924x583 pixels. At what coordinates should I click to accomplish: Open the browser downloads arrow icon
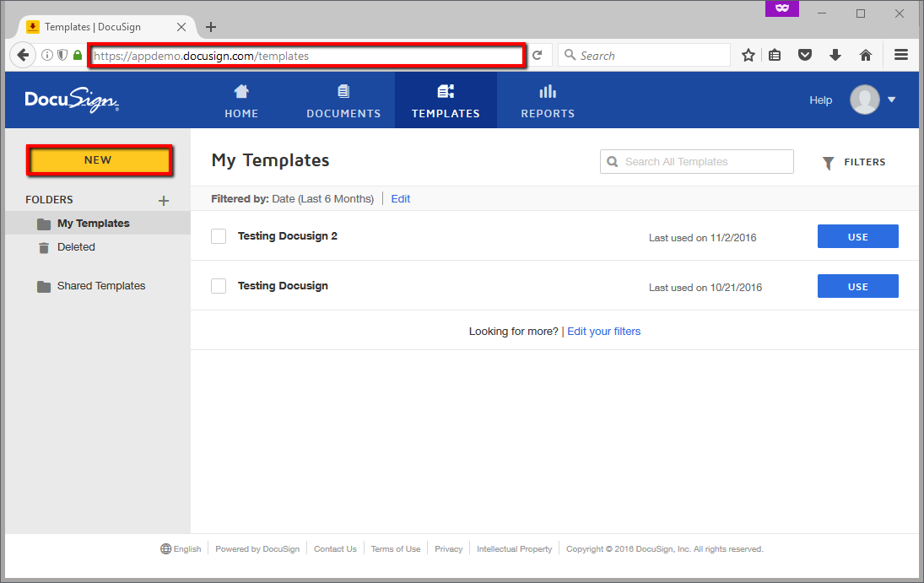(835, 56)
